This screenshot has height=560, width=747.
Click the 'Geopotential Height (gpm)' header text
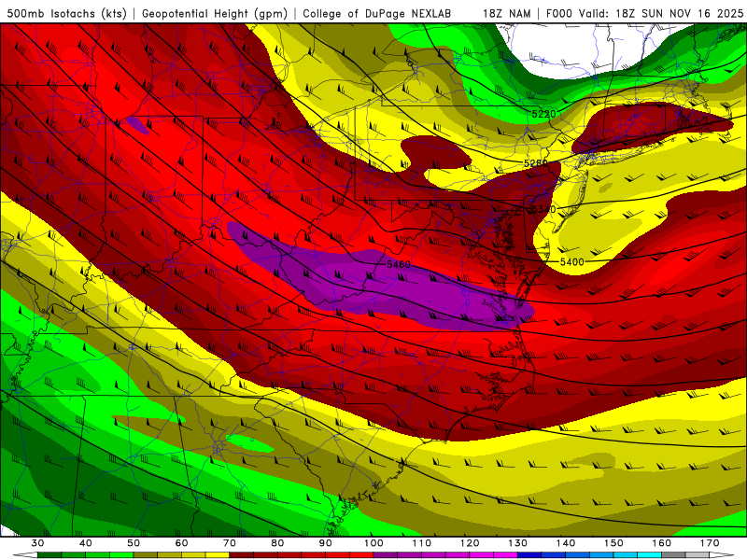click(215, 14)
